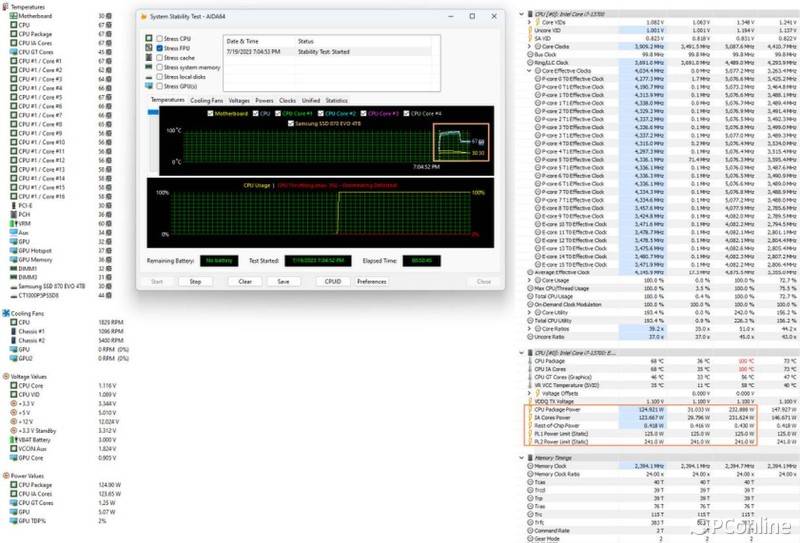Image resolution: width=800 pixels, height=543 pixels.
Task: Click the Voltage Values section icon
Action: click(x=6, y=376)
